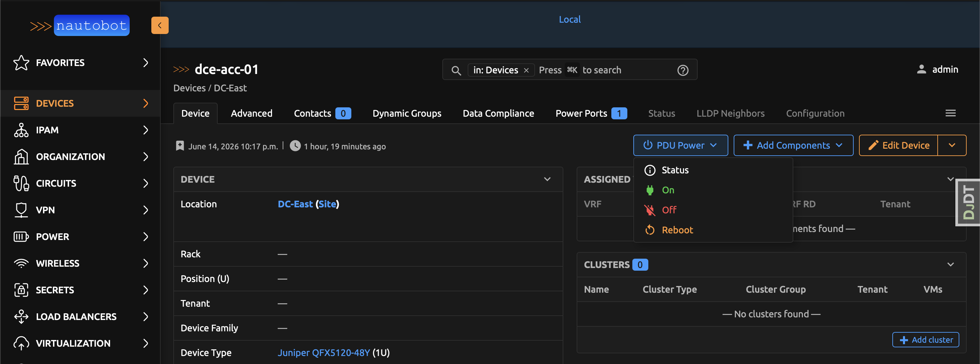Click the Devices breadcrumb link
980x364 pixels.
coord(189,88)
